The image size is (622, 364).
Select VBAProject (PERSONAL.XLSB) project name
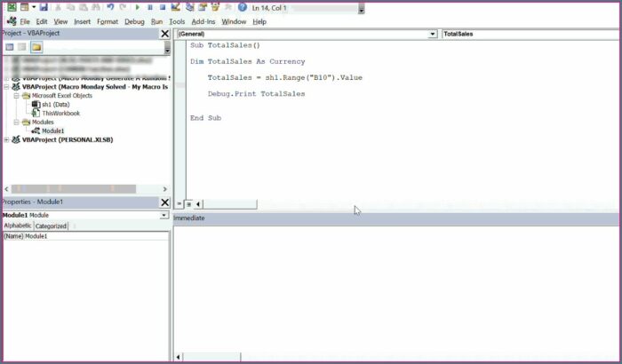[x=68, y=139]
